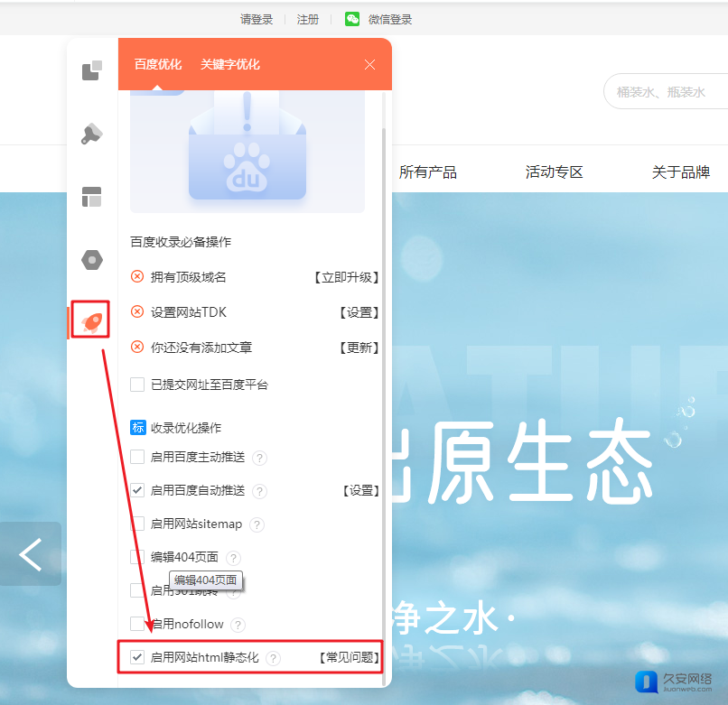Click help icon beside 启用网站sitemap
The width and height of the screenshot is (728, 705).
click(257, 524)
